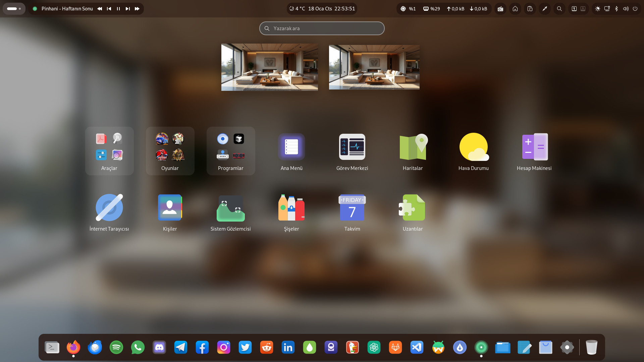The width and height of the screenshot is (644, 362).
Task: Launch Firefox from the dock
Action: point(73,347)
